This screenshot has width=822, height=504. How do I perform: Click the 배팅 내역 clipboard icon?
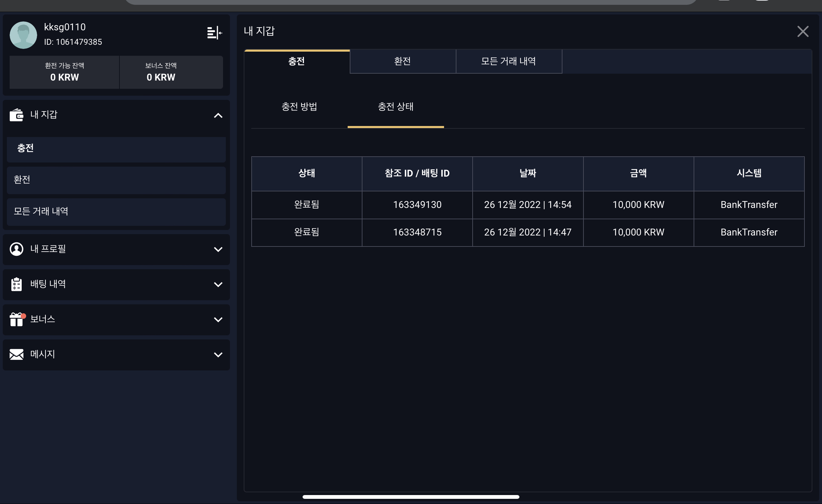[17, 284]
